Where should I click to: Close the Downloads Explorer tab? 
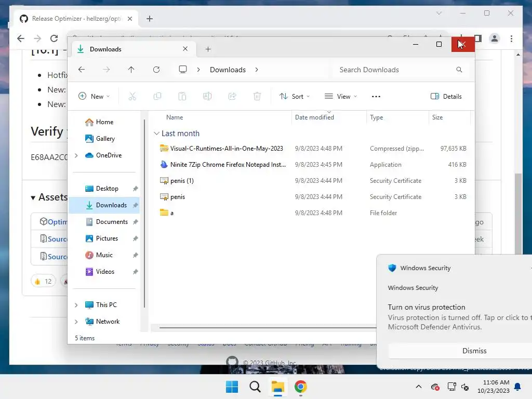[185, 49]
